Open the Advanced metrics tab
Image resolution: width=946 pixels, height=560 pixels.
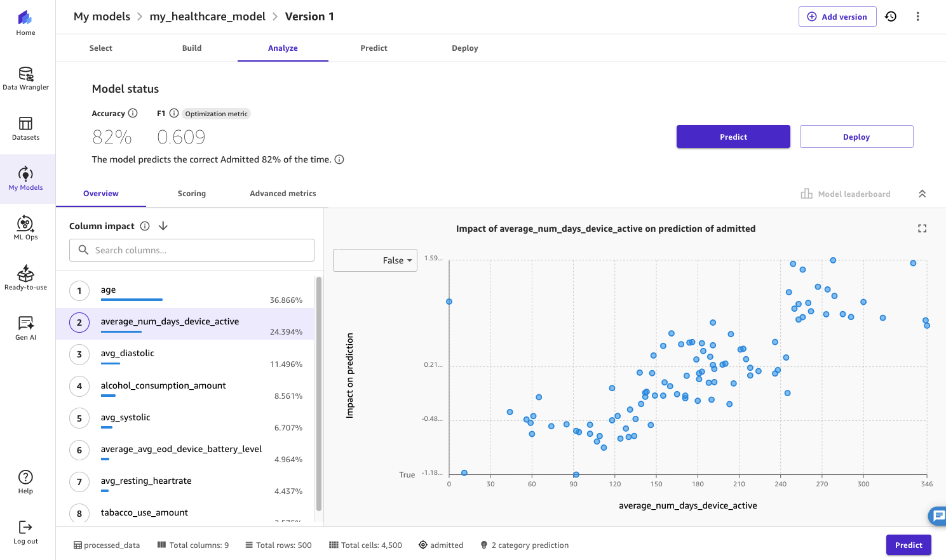pyautogui.click(x=283, y=194)
